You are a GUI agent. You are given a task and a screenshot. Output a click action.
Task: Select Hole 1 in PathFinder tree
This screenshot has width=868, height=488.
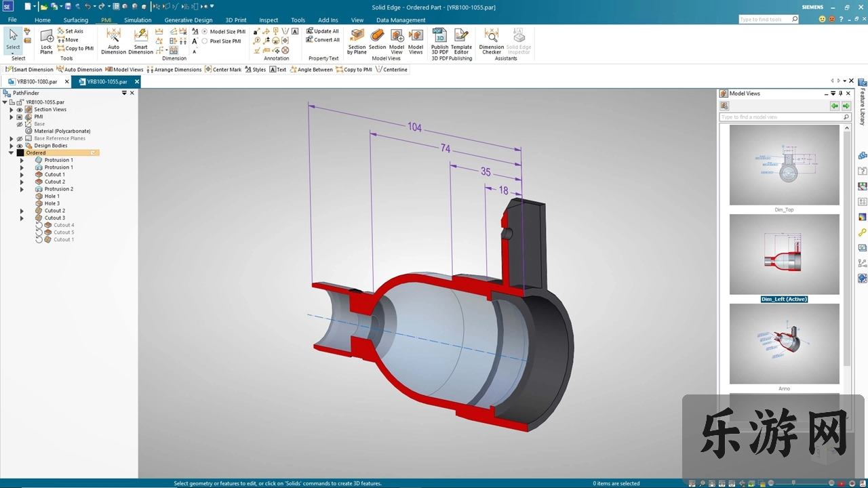pyautogui.click(x=52, y=197)
